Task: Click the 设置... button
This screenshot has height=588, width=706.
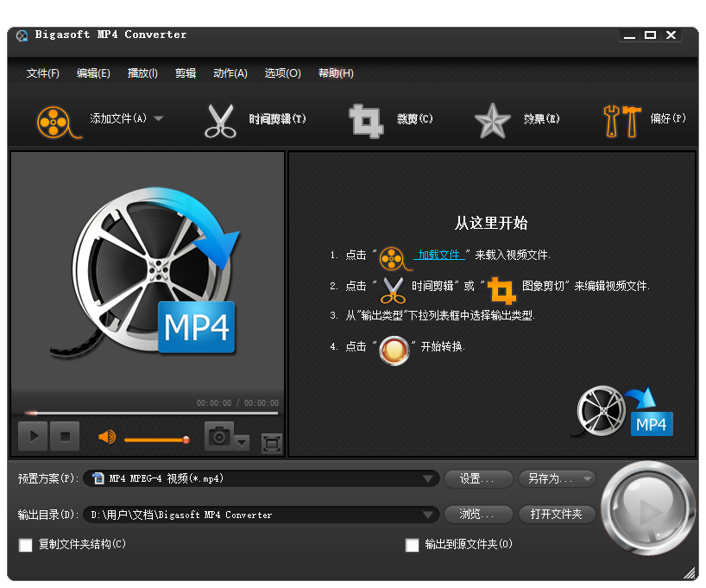Action: [x=478, y=478]
